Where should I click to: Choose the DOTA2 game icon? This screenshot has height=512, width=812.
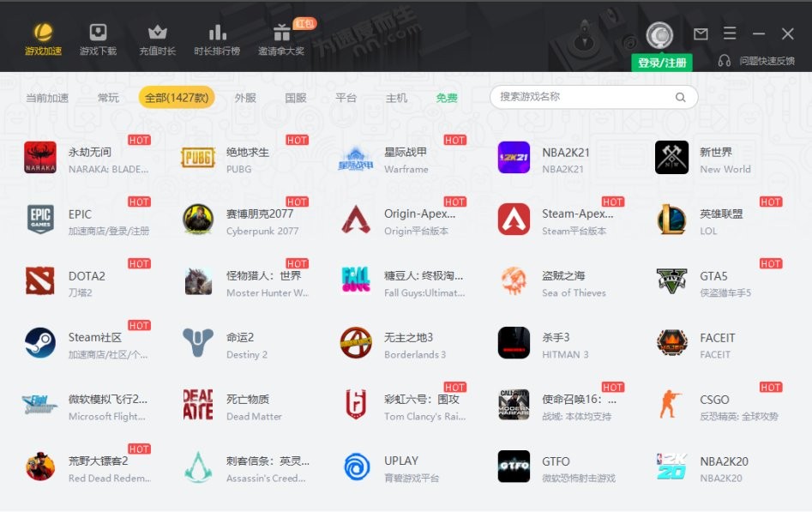coord(40,281)
